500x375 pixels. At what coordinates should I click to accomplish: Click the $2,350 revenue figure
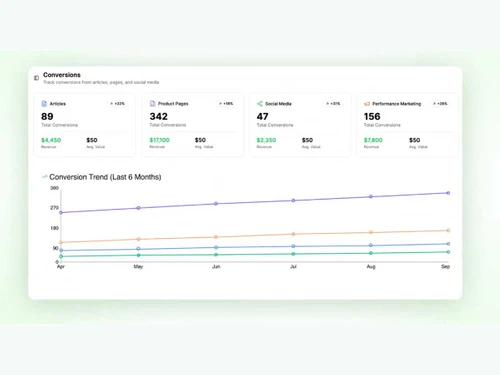[x=266, y=140]
